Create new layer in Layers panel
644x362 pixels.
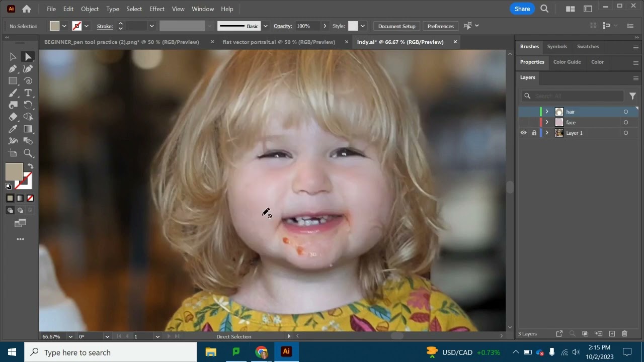612,334
